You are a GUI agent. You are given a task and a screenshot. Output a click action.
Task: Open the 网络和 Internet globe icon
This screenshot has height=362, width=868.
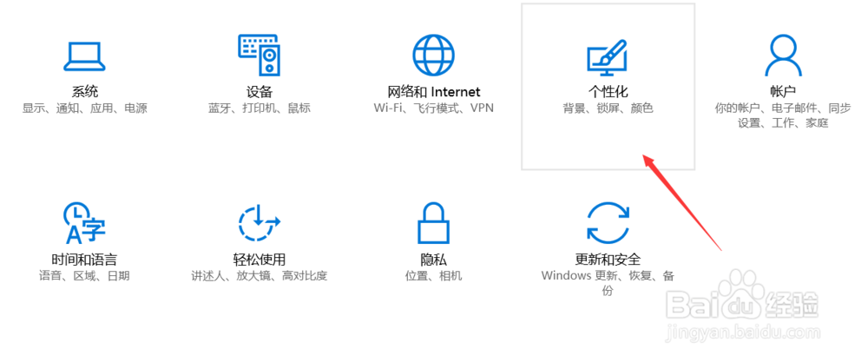(x=433, y=55)
